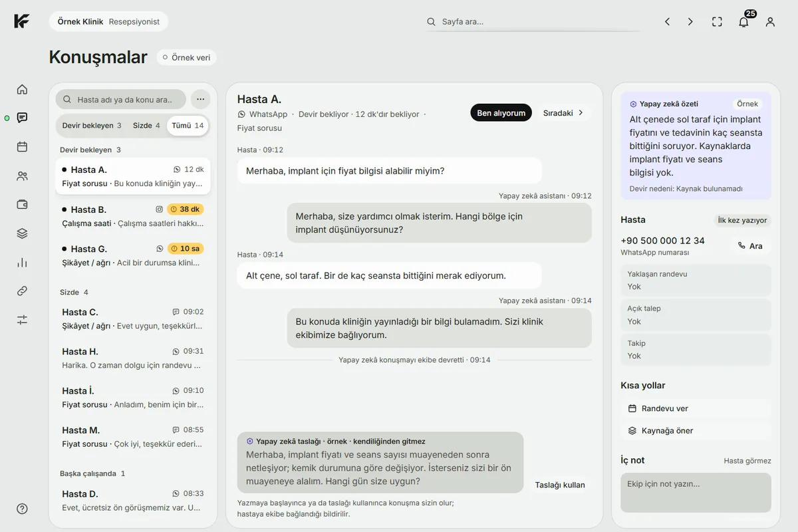The width and height of the screenshot is (798, 532).
Task: Open the sliders settings icon in sidebar
Action: point(22,320)
